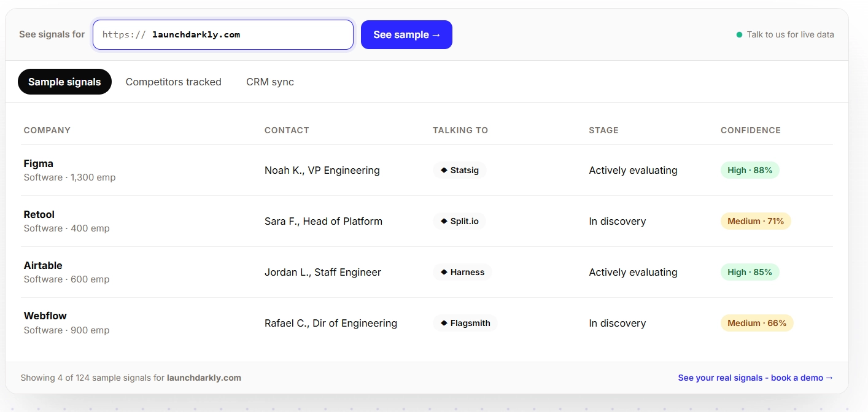Image resolution: width=868 pixels, height=412 pixels.
Task: Click the High · 88% confidence badge
Action: pos(750,170)
